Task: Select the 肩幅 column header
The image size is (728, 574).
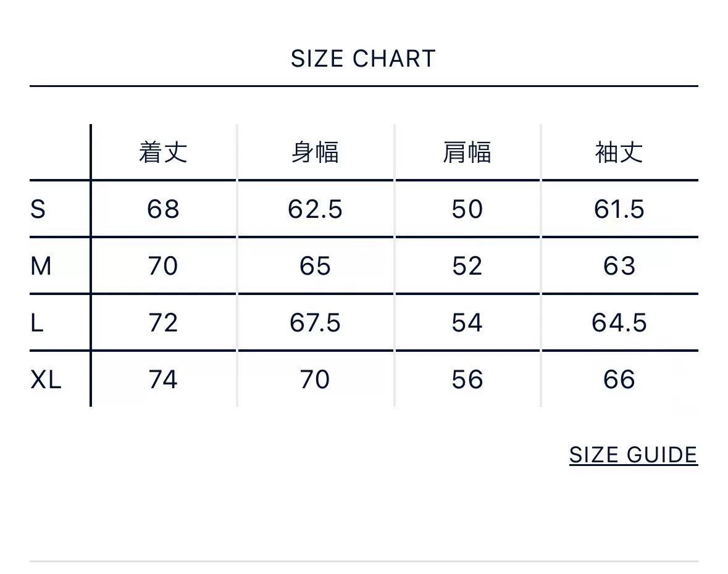Action: coord(467,152)
